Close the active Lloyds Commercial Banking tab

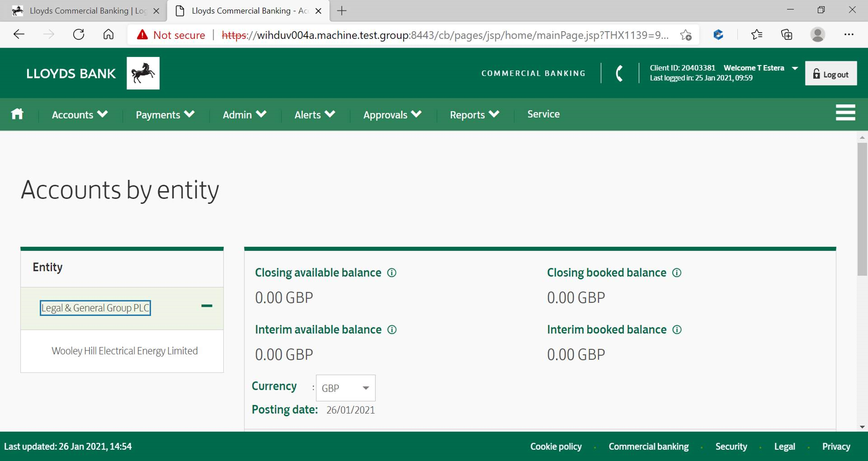point(318,11)
